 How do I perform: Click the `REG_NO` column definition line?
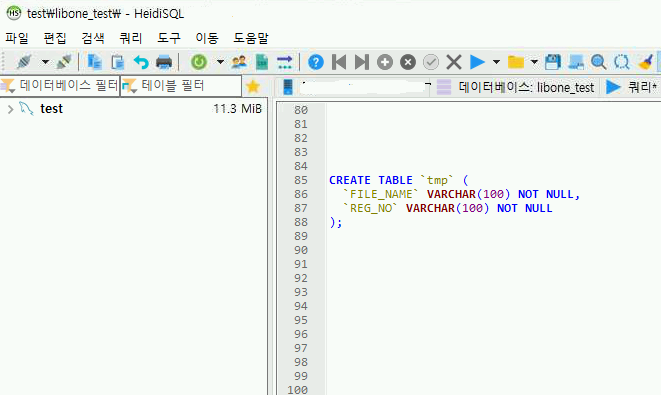[448, 208]
